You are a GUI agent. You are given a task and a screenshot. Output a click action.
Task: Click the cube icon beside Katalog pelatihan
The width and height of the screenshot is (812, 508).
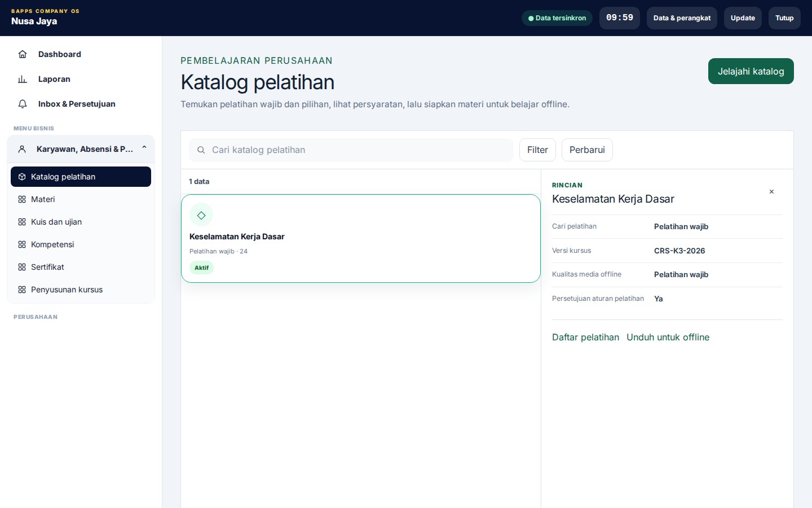(22, 177)
